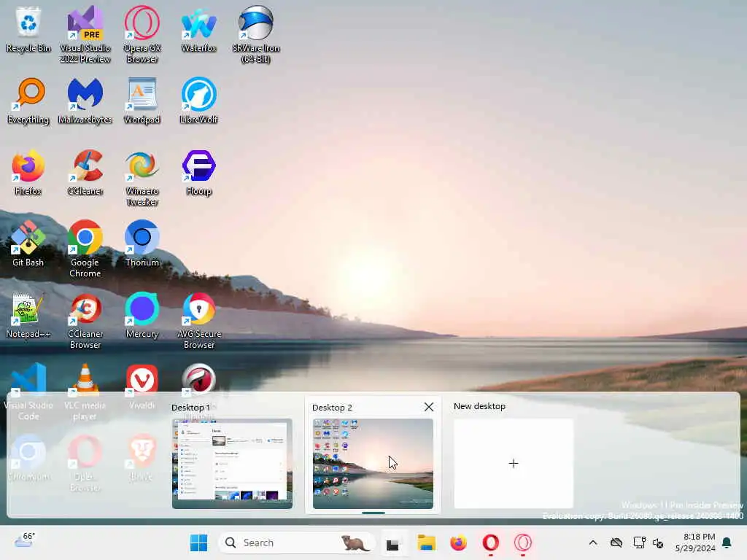
Task: Open Firefox from the taskbar
Action: pyautogui.click(x=458, y=542)
